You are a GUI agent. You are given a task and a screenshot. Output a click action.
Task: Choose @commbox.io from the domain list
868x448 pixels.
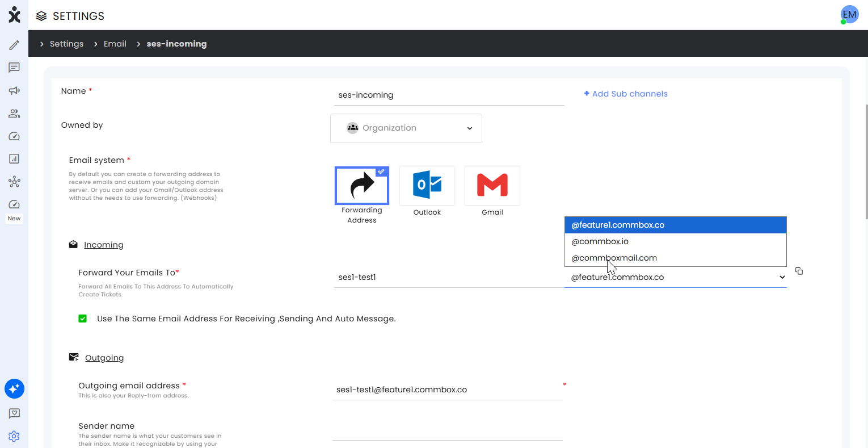[675, 241]
